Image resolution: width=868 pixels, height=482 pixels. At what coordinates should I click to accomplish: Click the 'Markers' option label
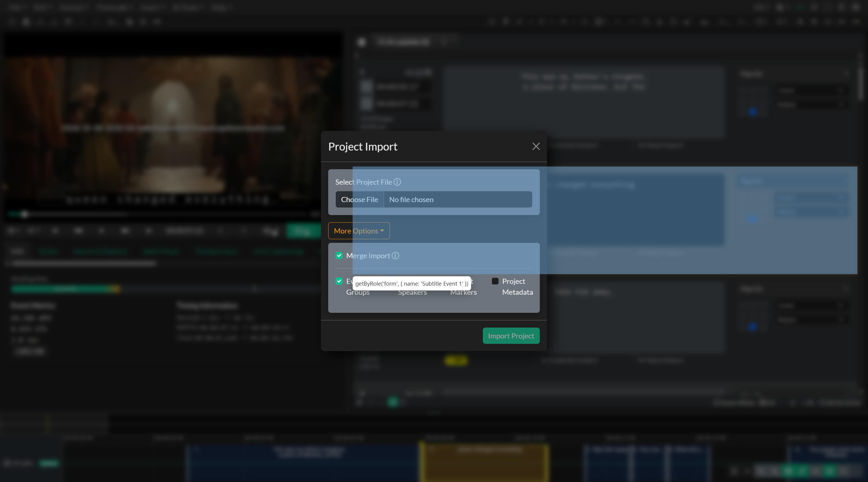click(463, 292)
